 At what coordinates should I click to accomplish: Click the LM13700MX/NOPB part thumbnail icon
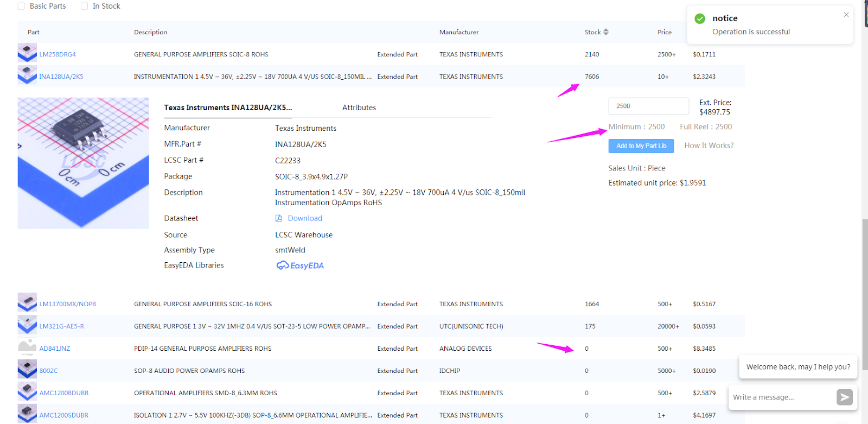point(27,302)
